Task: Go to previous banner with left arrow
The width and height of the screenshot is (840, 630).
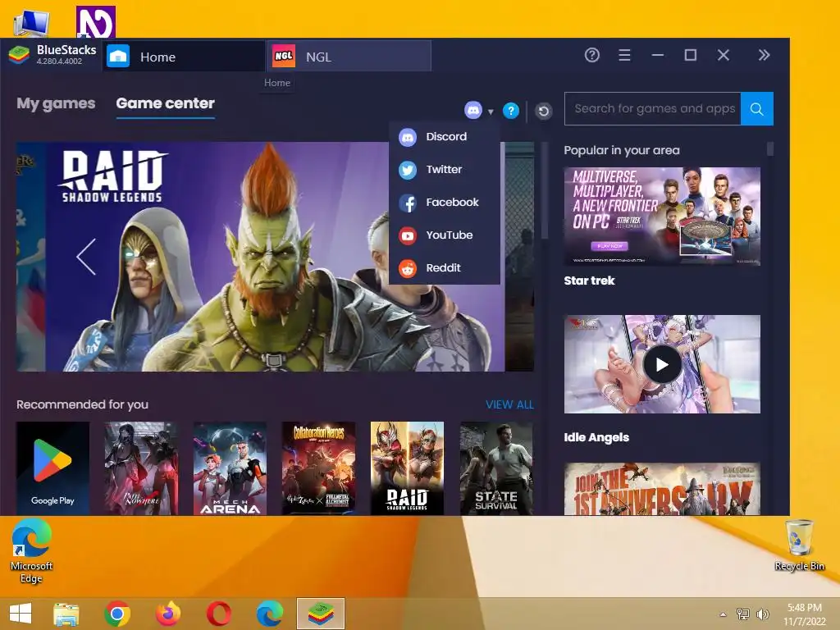Action: coord(85,257)
